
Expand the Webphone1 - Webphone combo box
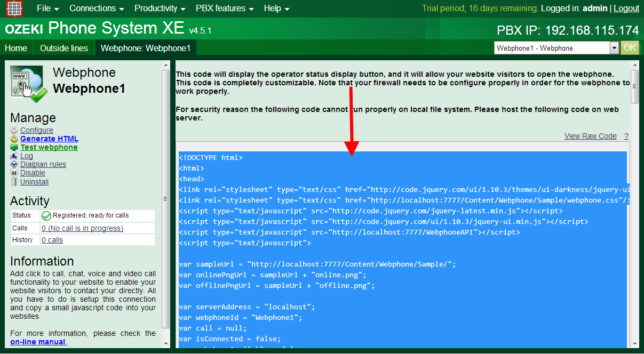pyautogui.click(x=614, y=48)
